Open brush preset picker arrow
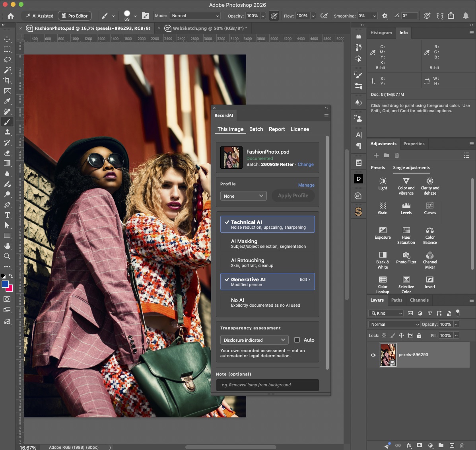 point(135,16)
